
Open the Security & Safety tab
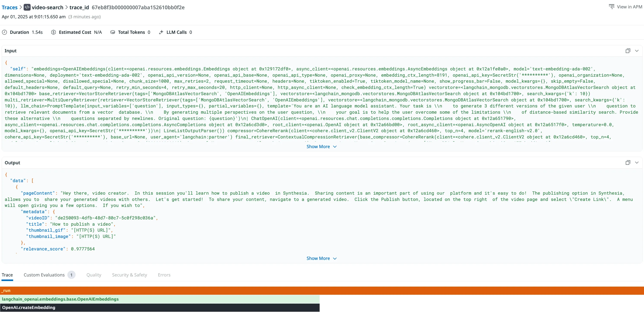[x=130, y=275]
